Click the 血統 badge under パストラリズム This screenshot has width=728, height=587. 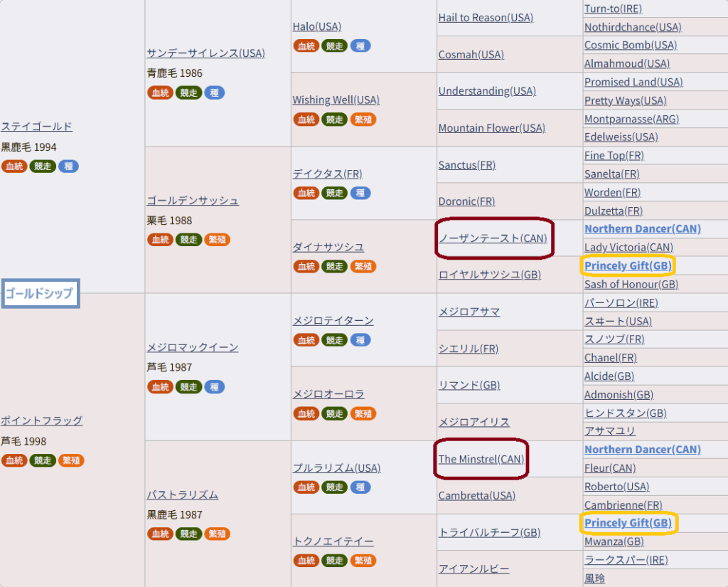[x=160, y=534]
